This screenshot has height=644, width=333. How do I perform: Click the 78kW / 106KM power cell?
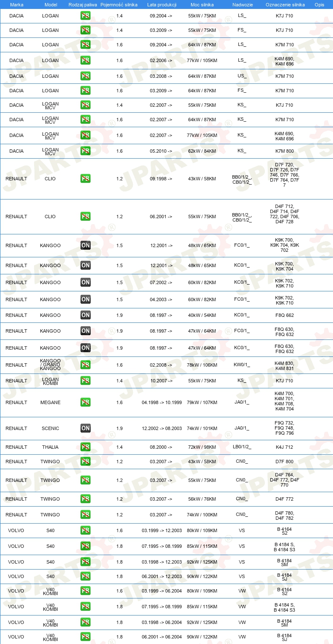coord(202,365)
